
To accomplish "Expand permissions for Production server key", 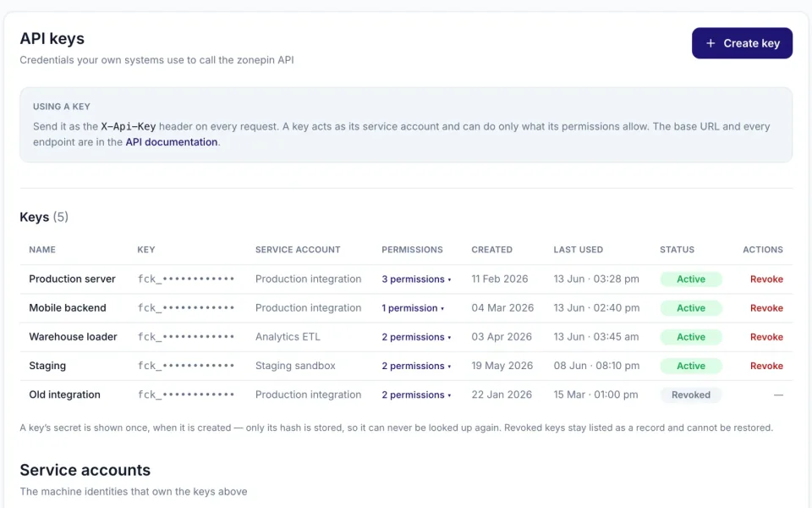I will click(x=416, y=279).
